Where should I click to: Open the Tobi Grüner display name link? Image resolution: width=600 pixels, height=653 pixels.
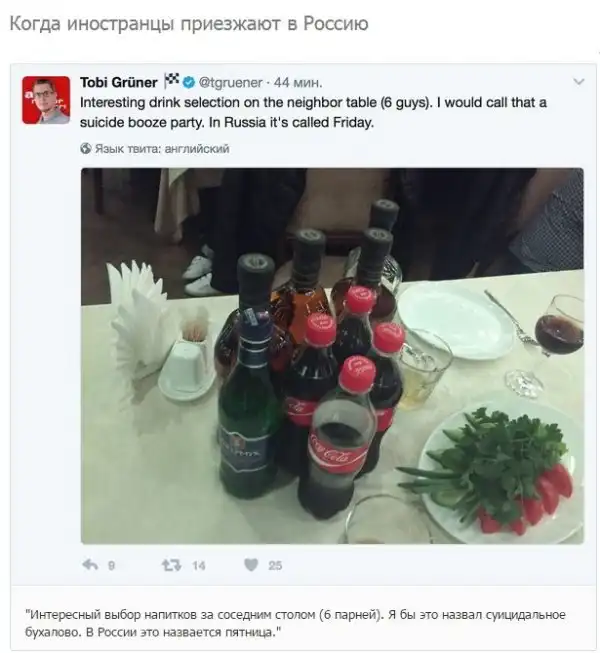(119, 83)
